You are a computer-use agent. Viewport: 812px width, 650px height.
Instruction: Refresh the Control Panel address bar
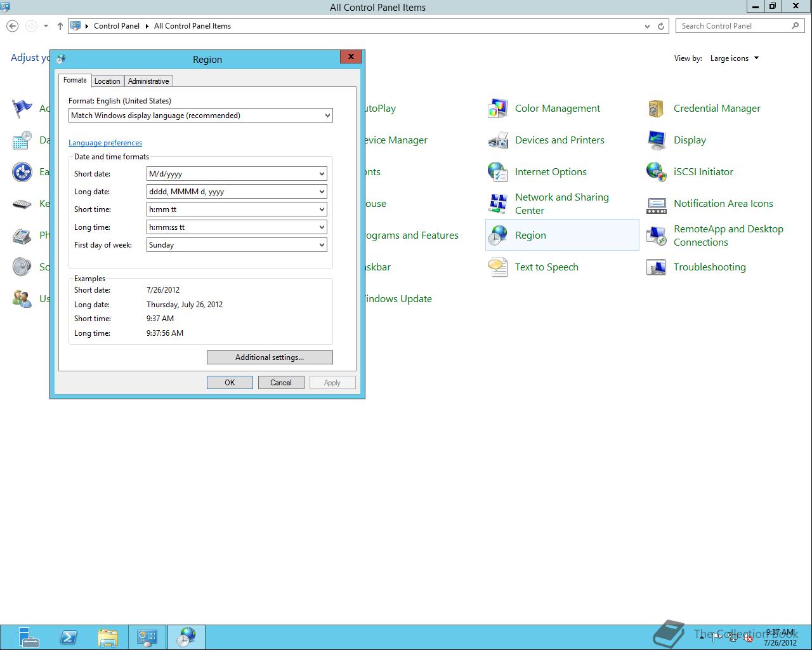pyautogui.click(x=661, y=26)
